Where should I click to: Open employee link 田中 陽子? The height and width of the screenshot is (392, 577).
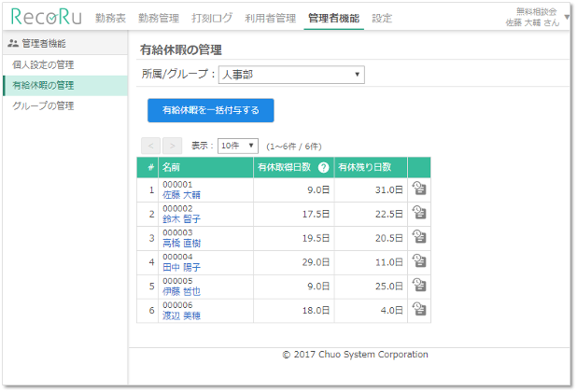tap(181, 267)
